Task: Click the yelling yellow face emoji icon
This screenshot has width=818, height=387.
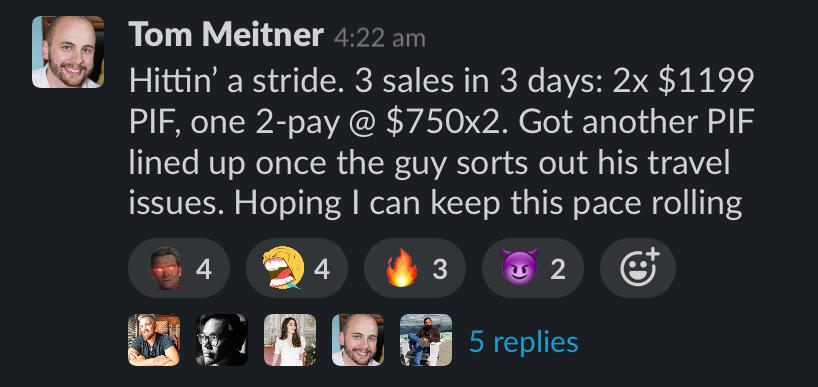Action: pos(283,268)
